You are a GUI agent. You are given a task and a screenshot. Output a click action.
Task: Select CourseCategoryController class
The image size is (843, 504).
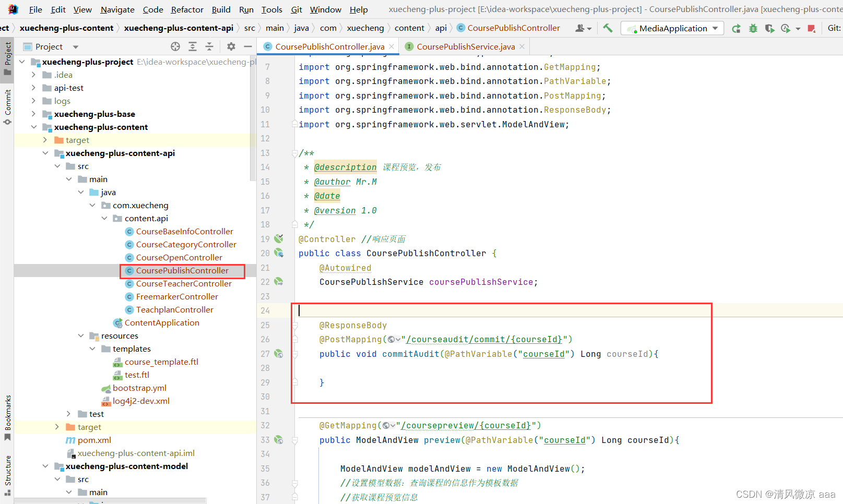click(x=186, y=244)
